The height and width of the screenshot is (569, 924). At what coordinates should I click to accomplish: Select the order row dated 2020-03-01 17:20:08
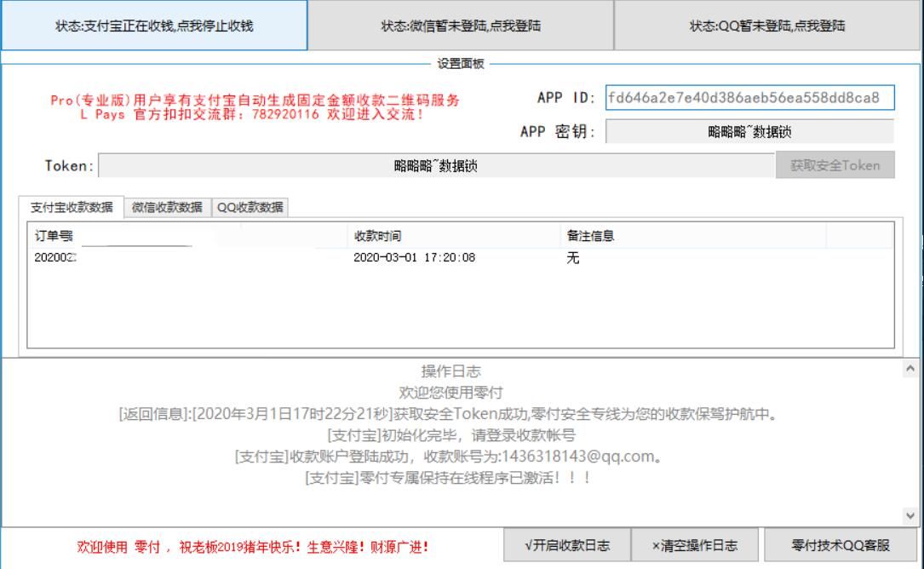coord(414,258)
